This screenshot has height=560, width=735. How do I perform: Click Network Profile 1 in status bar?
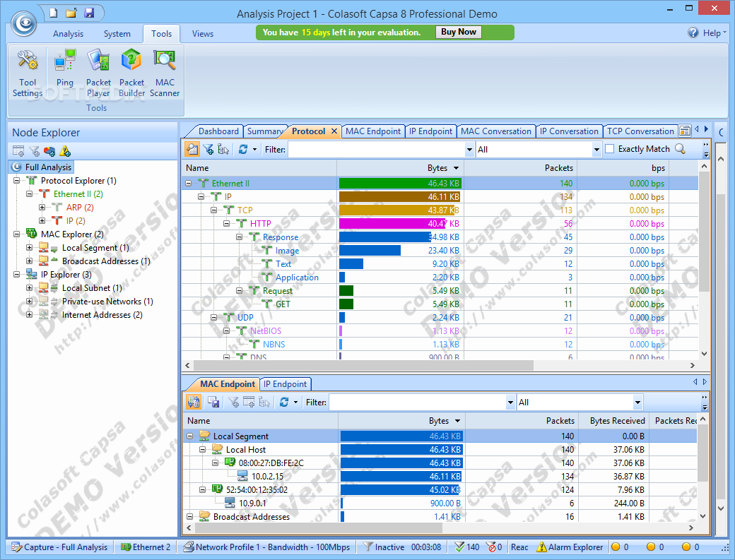point(266,547)
